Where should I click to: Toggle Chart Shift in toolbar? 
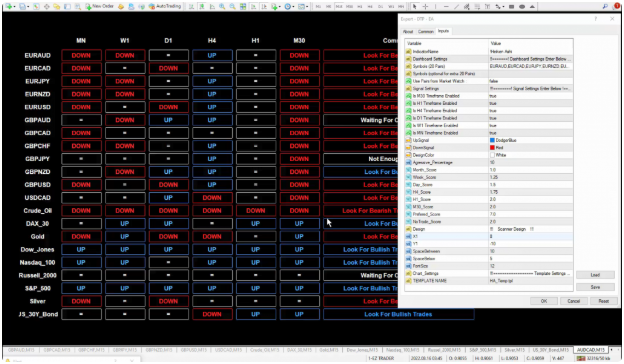(x=263, y=6)
